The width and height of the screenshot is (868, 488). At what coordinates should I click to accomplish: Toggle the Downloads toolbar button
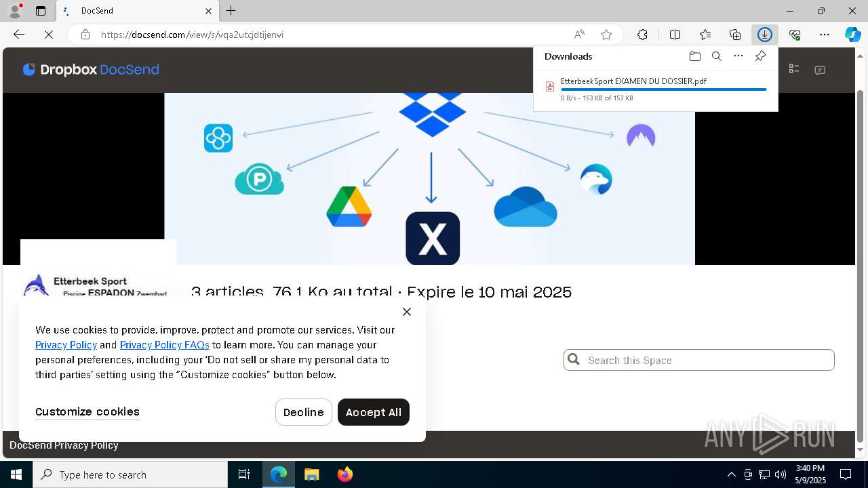[x=765, y=35]
